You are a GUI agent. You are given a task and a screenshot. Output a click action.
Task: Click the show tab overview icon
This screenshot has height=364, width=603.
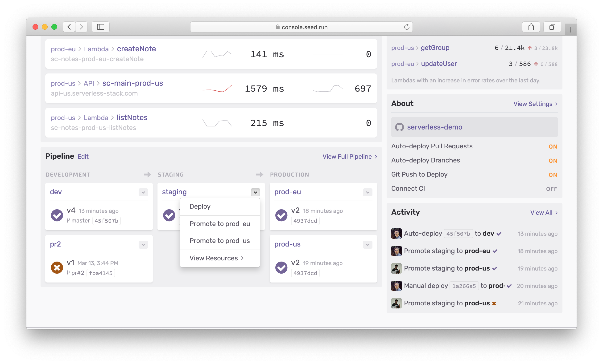552,27
